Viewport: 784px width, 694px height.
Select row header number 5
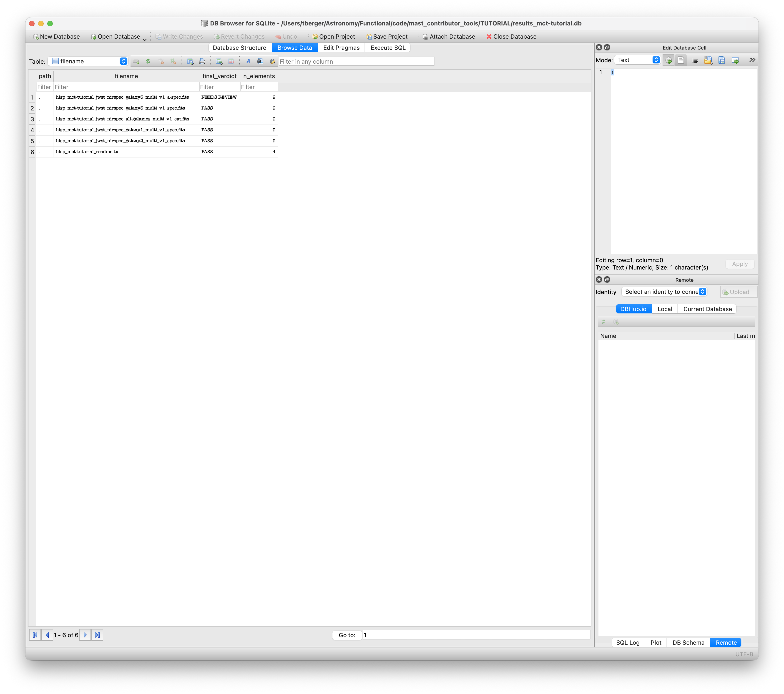pos(32,141)
